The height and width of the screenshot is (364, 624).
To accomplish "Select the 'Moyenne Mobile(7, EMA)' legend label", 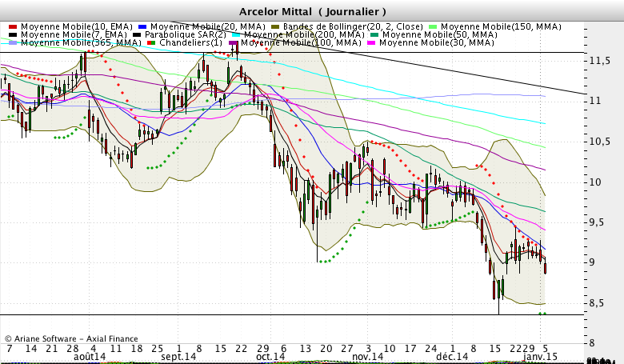I will click(x=74, y=34).
